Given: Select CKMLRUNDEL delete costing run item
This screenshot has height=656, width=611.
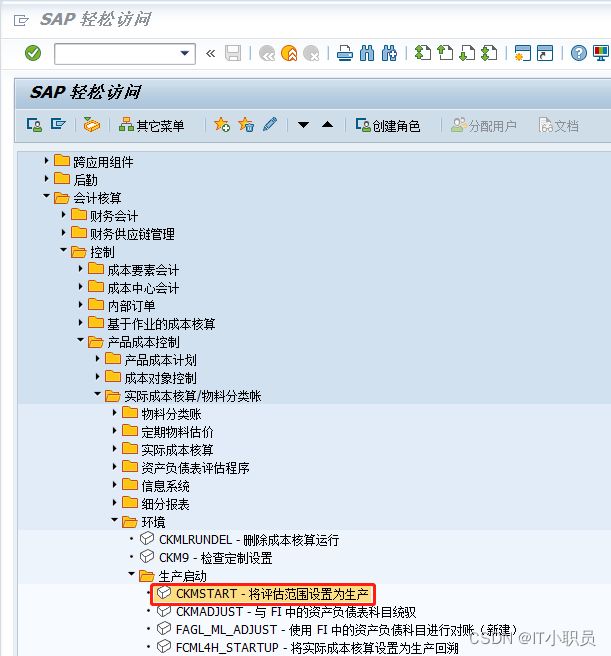Looking at the screenshot, I should click(248, 540).
